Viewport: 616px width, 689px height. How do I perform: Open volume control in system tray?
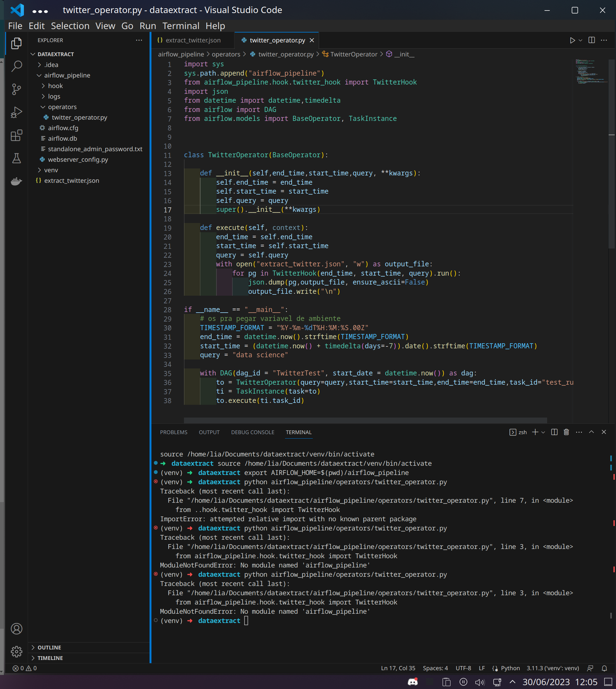[480, 682]
